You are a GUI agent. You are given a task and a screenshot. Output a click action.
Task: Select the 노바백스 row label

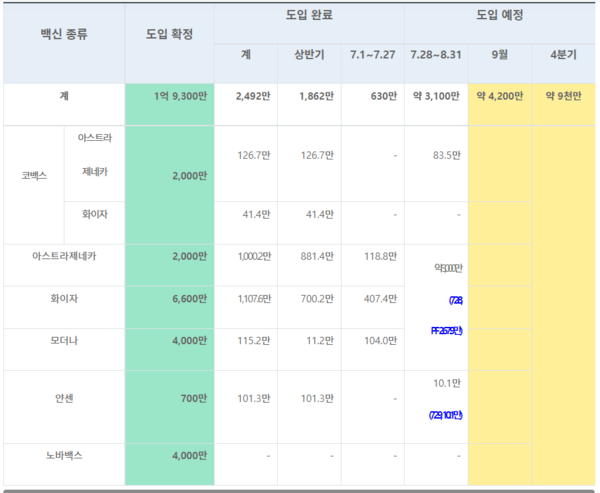point(64,455)
